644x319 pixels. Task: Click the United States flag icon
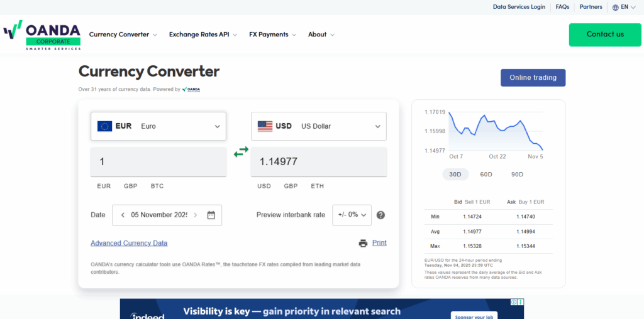(x=265, y=126)
